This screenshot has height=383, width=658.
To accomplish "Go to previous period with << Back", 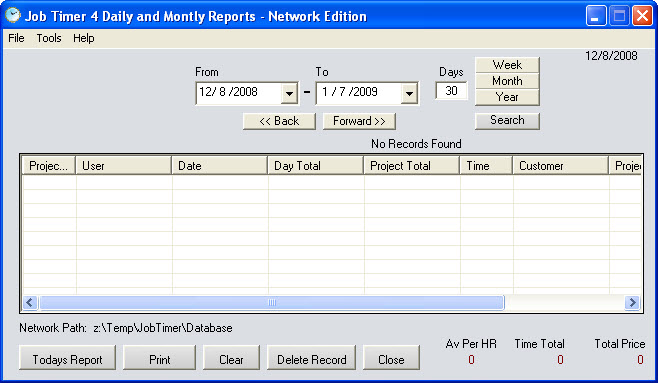I will tap(279, 121).
